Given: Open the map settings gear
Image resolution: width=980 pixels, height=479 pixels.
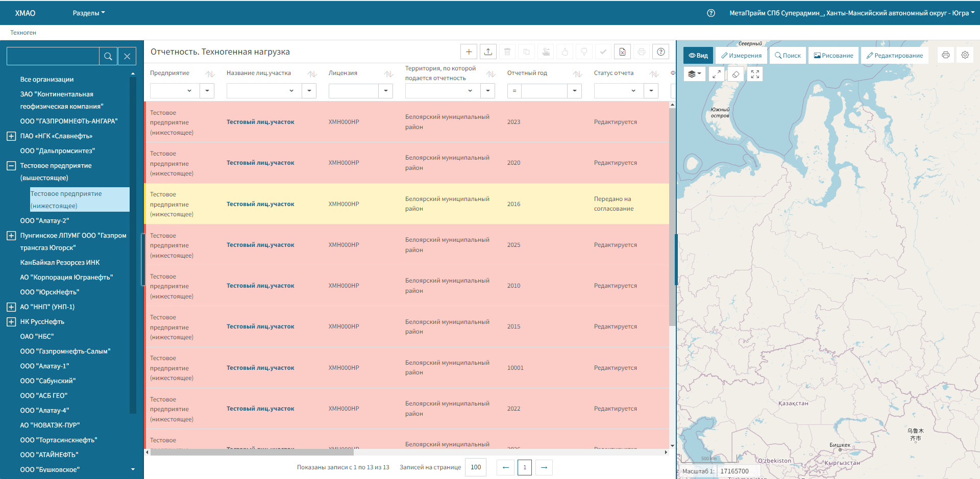Looking at the screenshot, I should [965, 55].
